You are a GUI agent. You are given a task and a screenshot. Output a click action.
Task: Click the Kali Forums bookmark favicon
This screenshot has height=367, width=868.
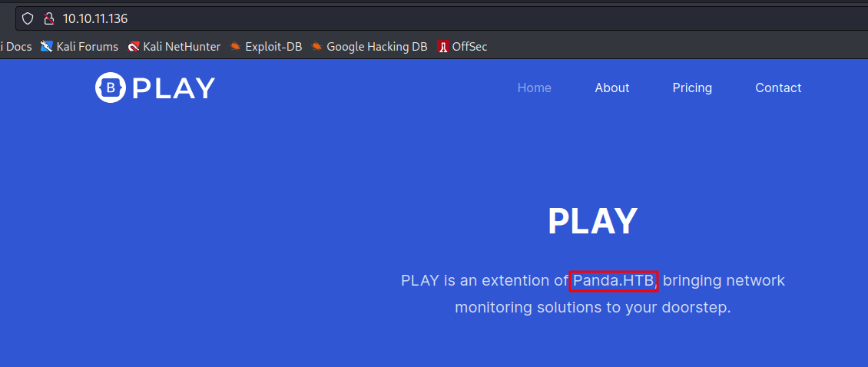coord(47,47)
